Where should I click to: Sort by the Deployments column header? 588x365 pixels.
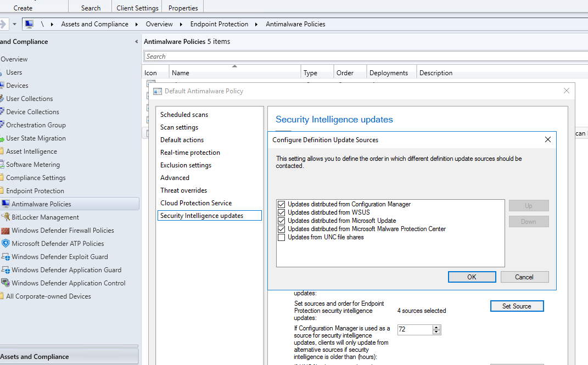coord(391,73)
